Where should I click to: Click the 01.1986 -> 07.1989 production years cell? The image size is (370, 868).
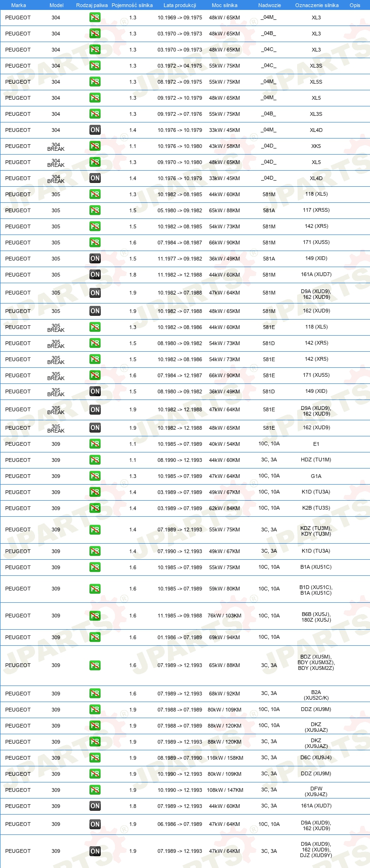click(180, 637)
